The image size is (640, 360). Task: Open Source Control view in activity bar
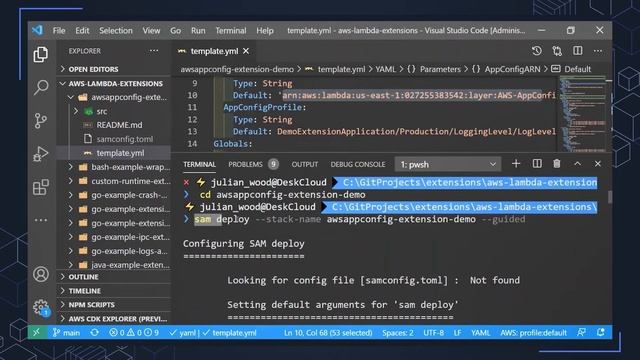tap(41, 121)
